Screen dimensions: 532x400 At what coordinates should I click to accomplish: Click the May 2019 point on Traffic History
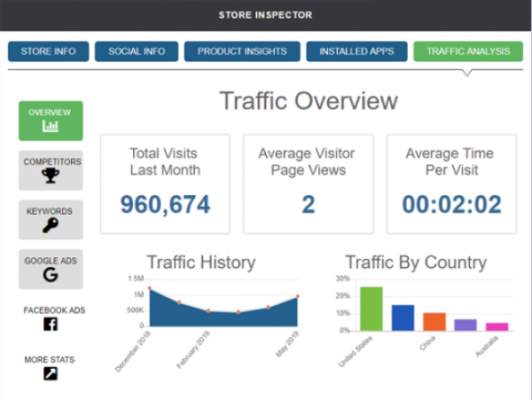[x=298, y=296]
